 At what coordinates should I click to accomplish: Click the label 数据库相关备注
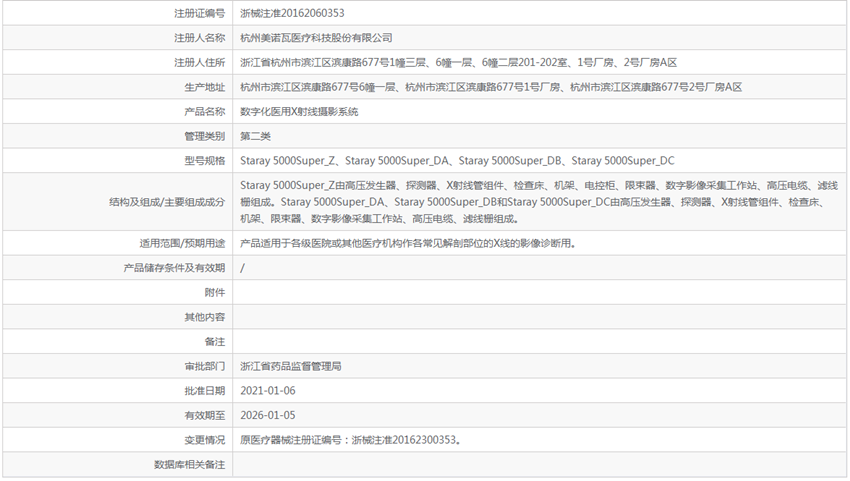(x=189, y=464)
